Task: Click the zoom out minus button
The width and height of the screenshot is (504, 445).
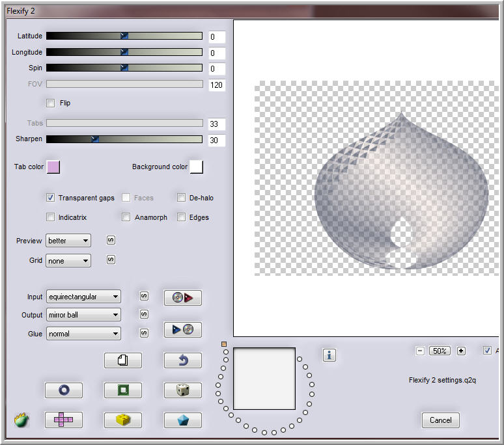Action: click(420, 351)
